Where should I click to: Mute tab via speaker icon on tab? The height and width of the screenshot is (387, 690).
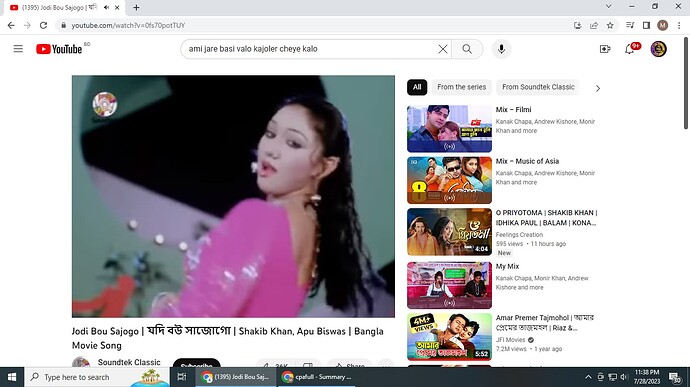click(106, 7)
